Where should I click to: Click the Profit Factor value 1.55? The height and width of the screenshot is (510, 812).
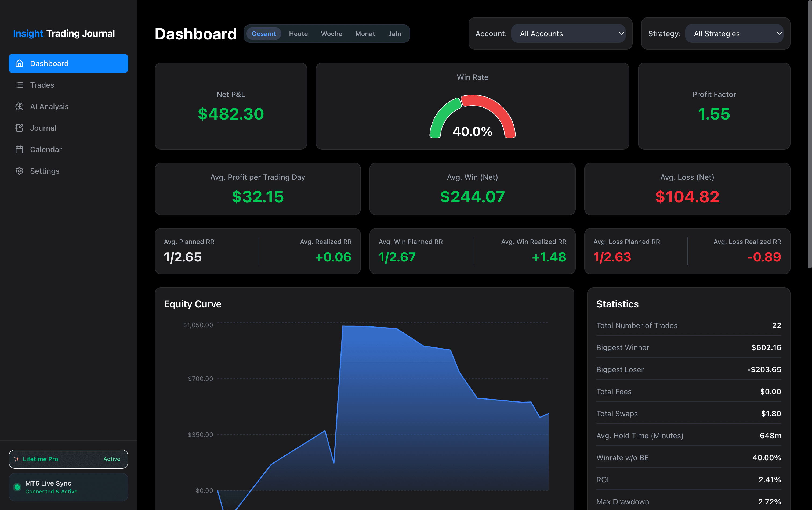point(714,114)
